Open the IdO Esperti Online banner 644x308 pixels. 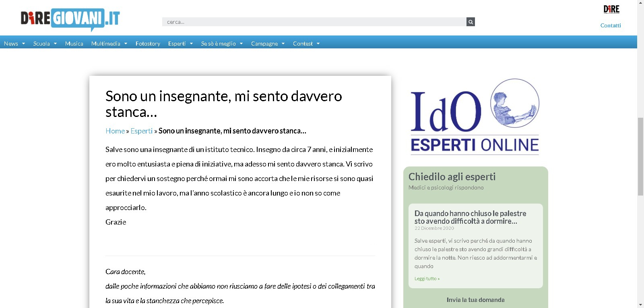tap(475, 117)
